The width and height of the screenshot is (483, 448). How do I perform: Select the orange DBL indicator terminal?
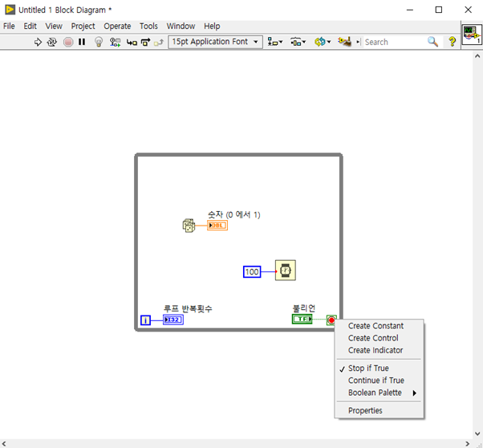pyautogui.click(x=217, y=226)
